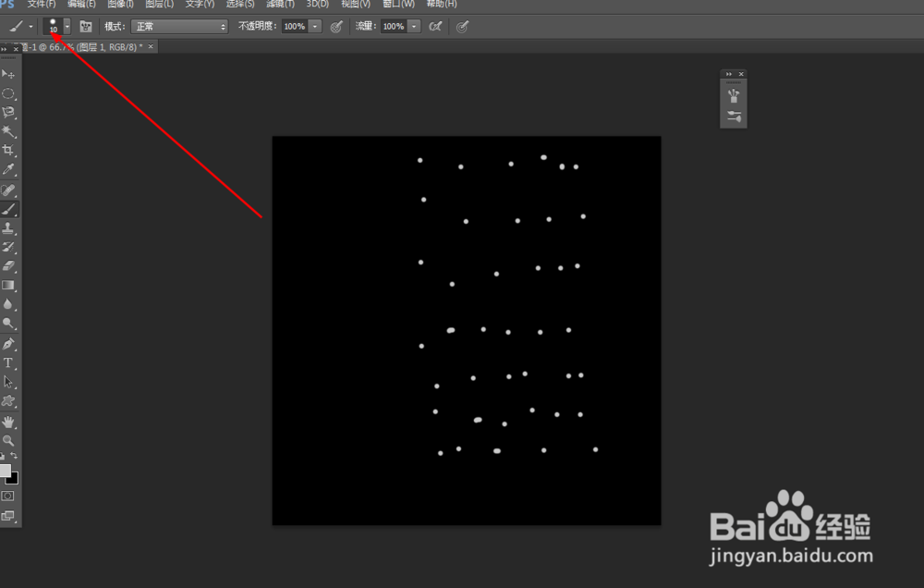Select the Eyedropper tool

tap(8, 169)
